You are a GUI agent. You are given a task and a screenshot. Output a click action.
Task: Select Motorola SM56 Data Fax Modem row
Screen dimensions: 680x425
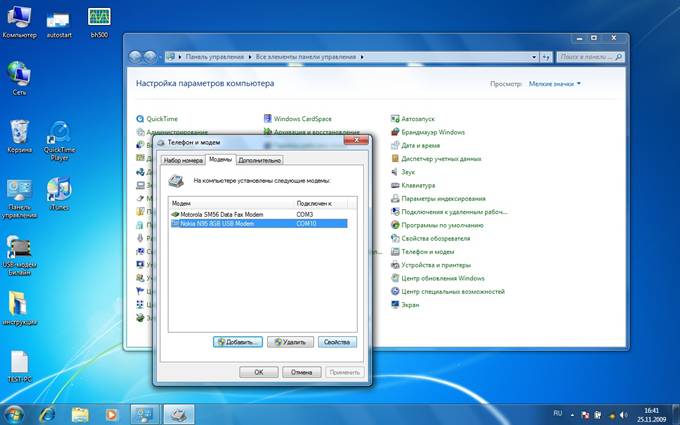[259, 215]
